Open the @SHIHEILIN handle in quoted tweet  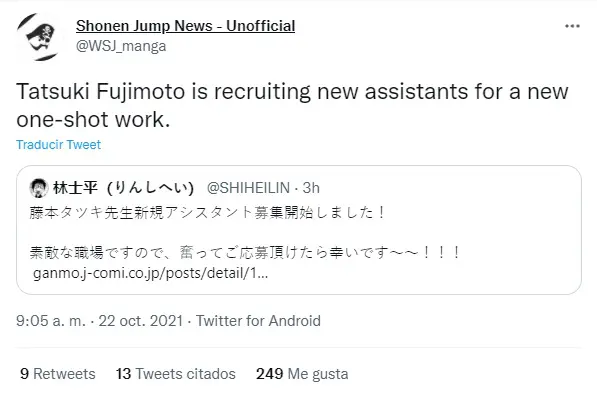coord(248,188)
